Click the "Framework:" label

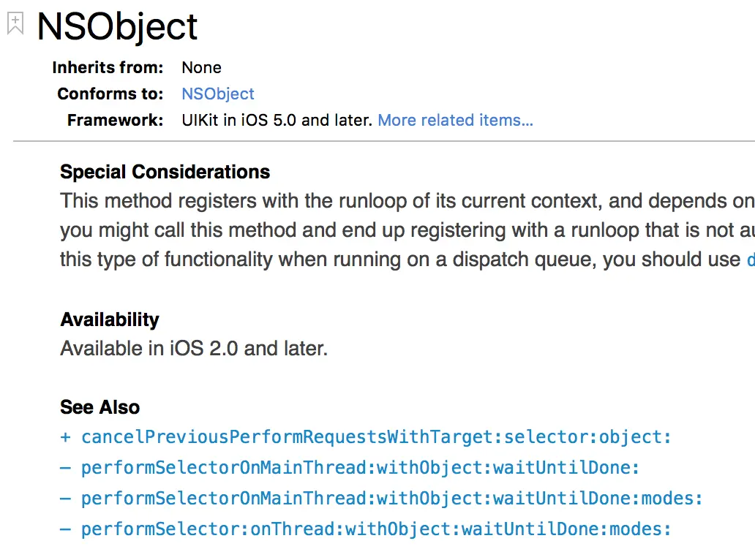[115, 120]
